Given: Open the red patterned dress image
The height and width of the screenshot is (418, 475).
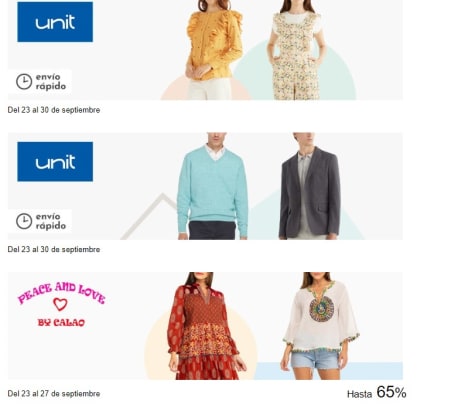Looking at the screenshot, I should [205, 326].
